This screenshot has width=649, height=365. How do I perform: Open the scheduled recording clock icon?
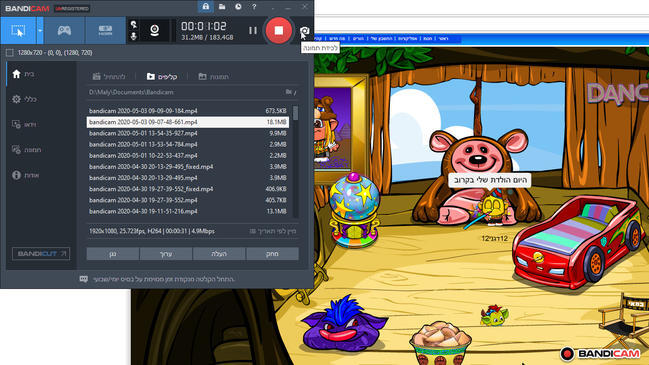[238, 7]
